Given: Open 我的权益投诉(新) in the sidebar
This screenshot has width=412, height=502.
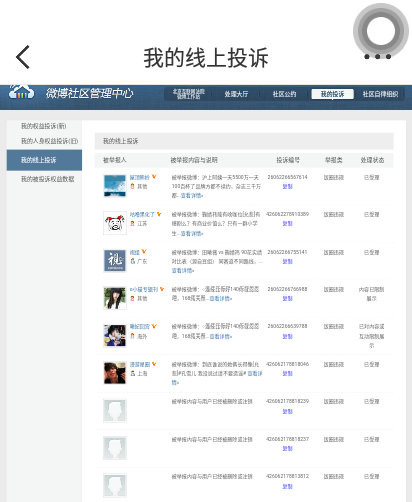Looking at the screenshot, I should (44, 126).
